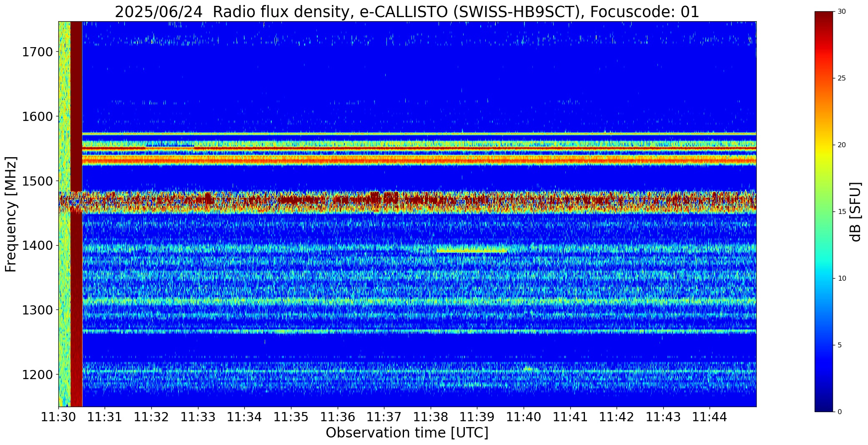The width and height of the screenshot is (868, 445).
Task: Click the 'dB [SFU]' colorbar label
Action: (855, 211)
